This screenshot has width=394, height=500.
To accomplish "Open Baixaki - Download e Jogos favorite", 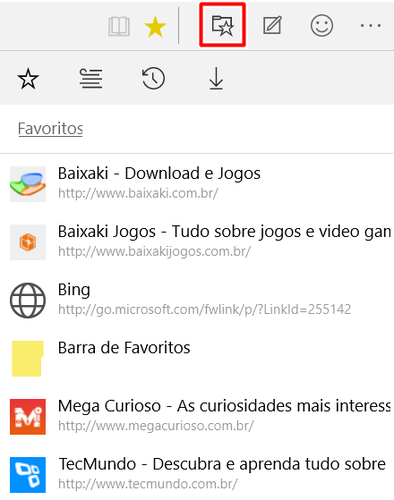I will pos(197,184).
